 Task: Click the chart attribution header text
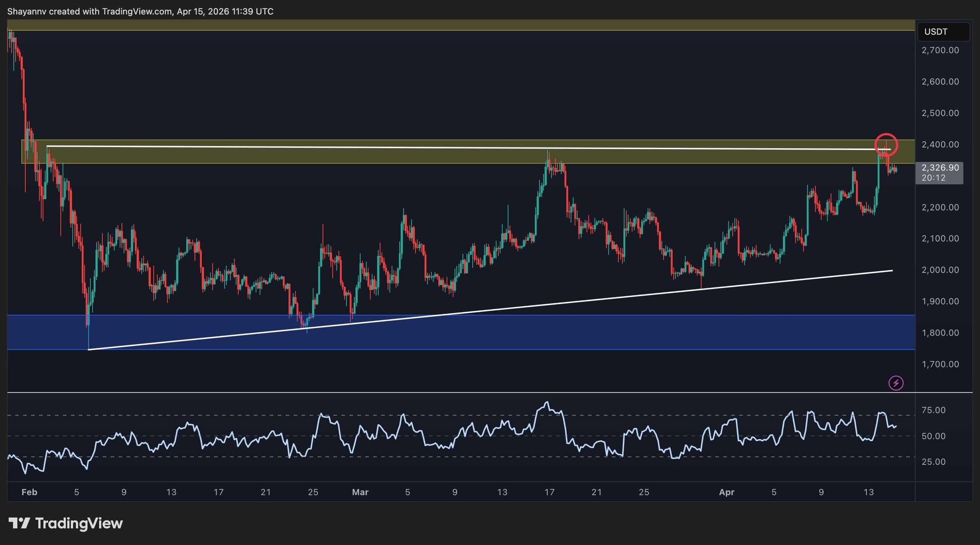point(140,11)
